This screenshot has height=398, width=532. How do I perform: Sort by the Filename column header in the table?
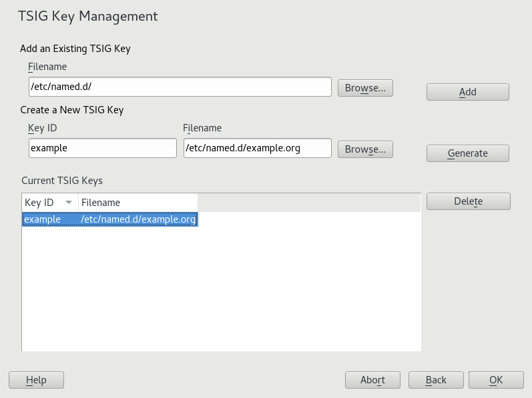tap(137, 203)
